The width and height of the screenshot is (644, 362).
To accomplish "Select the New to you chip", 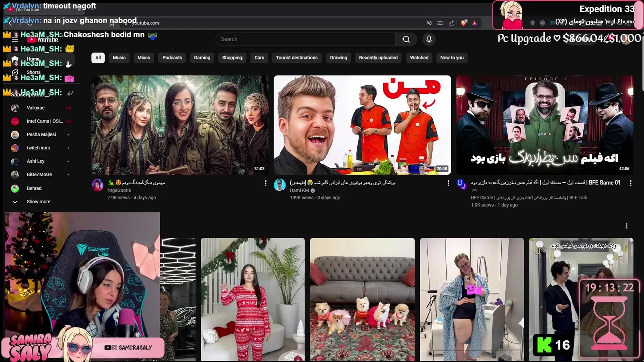I will point(452,58).
